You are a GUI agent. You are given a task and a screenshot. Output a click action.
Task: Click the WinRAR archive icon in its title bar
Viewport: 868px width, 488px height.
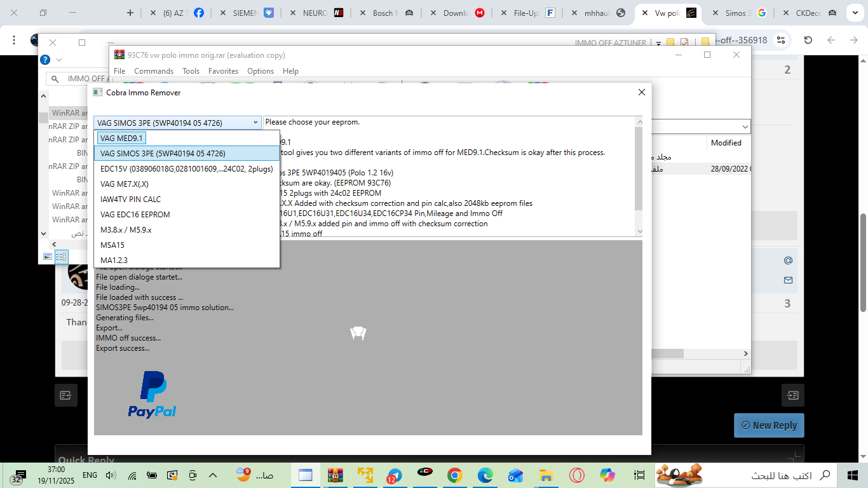tap(119, 55)
